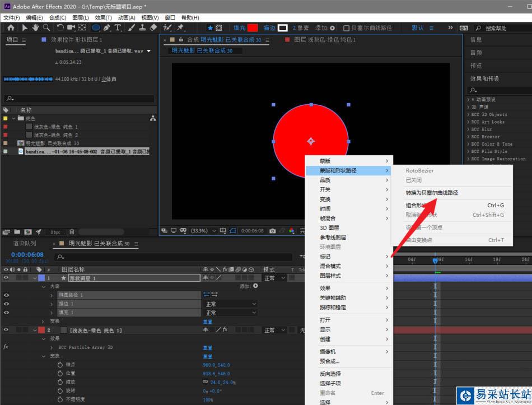
Task: Open the 效果(T) menu
Action: [x=103, y=18]
